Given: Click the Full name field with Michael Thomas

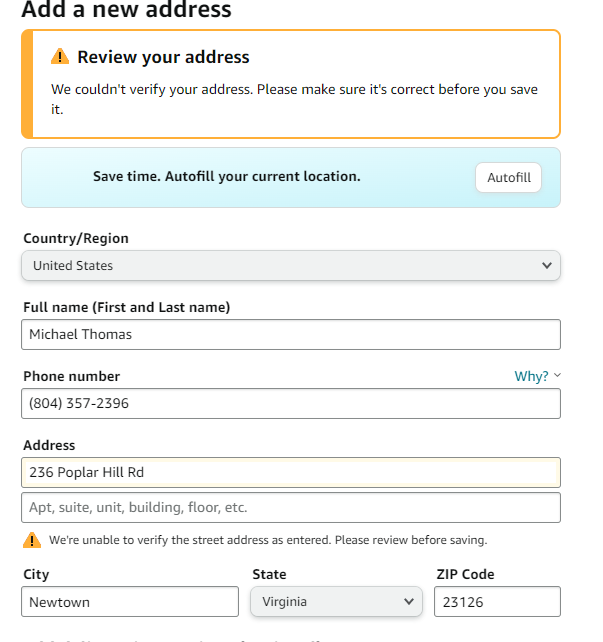Looking at the screenshot, I should [x=291, y=335].
